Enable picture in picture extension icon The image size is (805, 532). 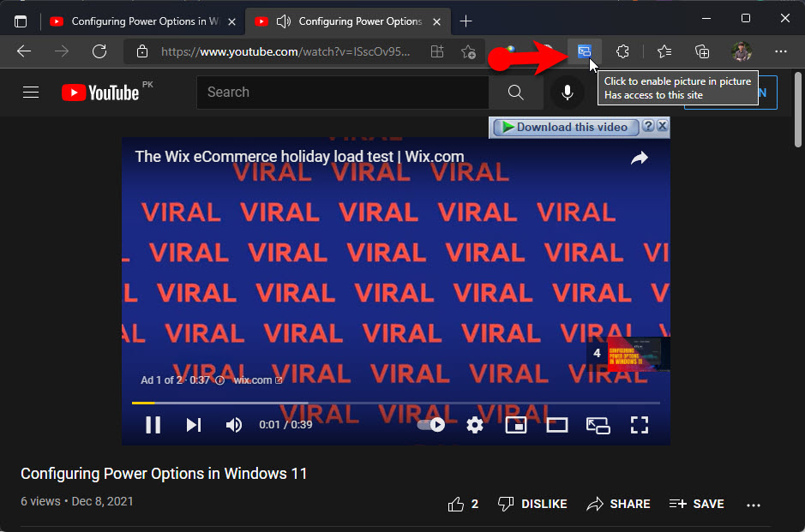pos(584,51)
